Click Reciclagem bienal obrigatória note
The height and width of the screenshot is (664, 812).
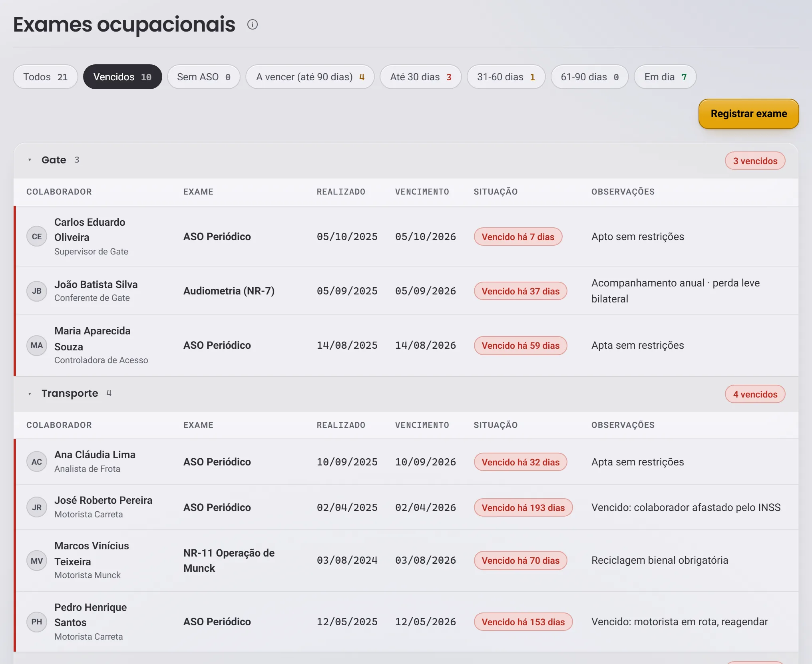coord(660,560)
